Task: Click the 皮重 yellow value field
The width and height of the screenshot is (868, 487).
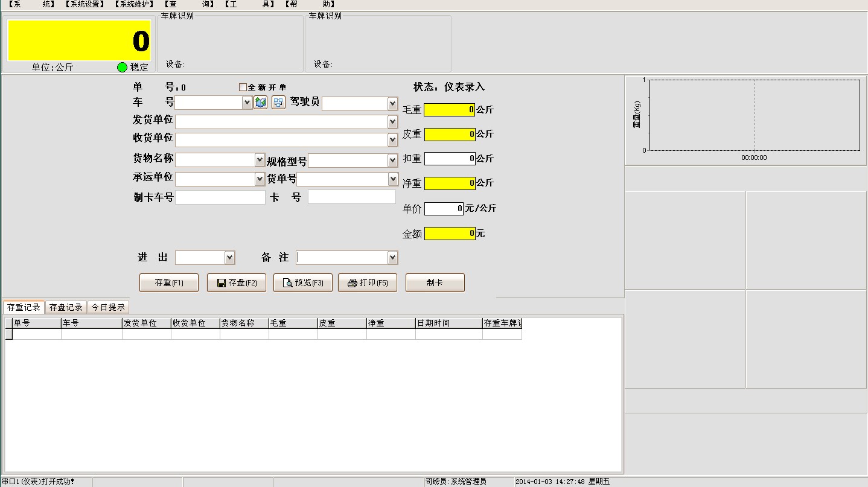Action: pos(450,134)
